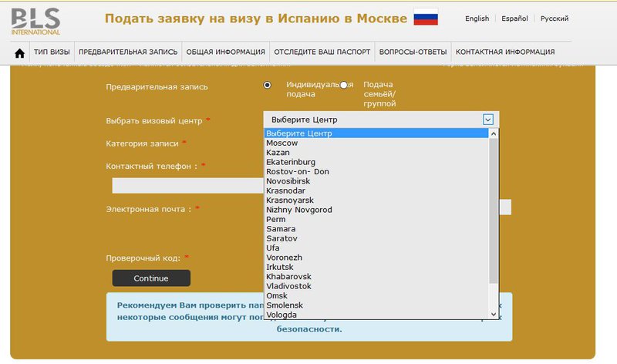Click the dropdown list scrollbar down arrow
Image resolution: width=617 pixels, height=364 pixels.
point(494,314)
